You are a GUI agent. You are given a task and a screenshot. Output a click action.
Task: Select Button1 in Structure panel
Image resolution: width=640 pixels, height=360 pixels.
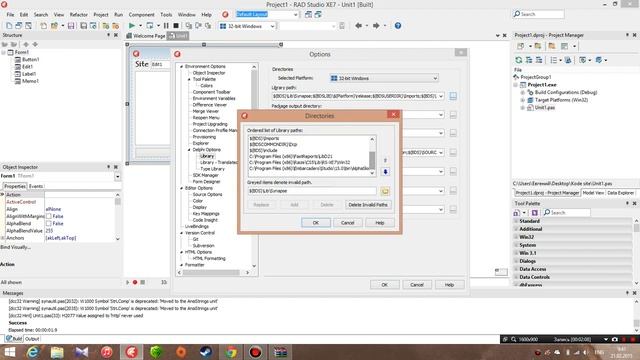30,60
